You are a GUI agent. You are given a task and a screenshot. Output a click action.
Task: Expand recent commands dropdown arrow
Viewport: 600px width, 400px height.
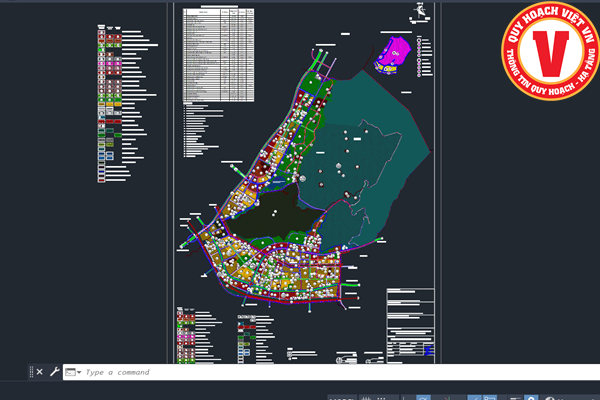point(79,372)
